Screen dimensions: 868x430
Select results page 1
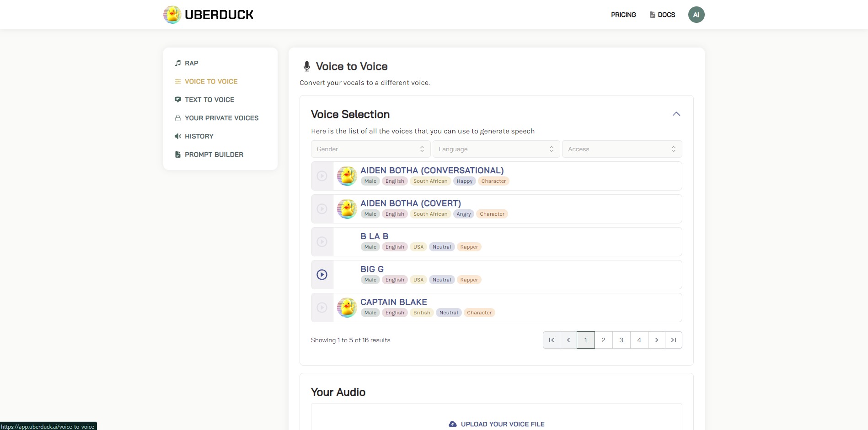click(586, 340)
